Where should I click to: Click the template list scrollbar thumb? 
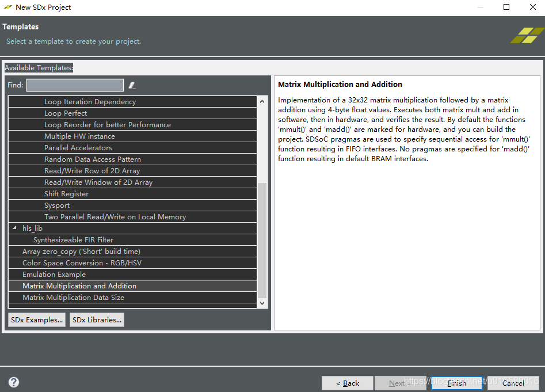262,240
